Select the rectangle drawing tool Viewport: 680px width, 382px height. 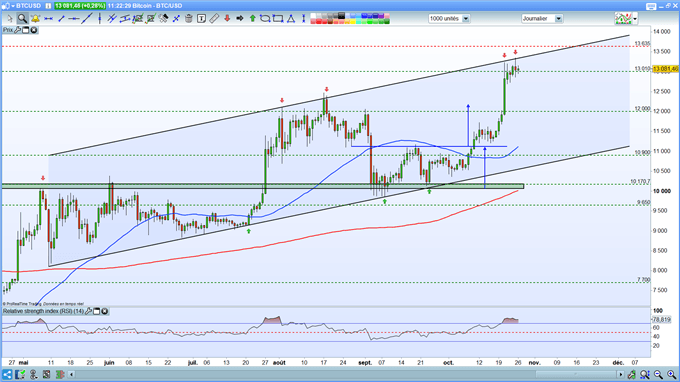[278, 18]
